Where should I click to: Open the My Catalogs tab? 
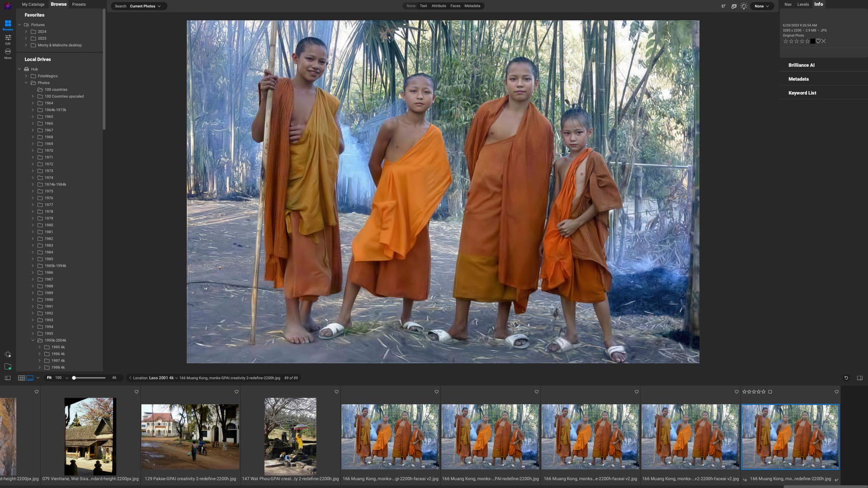pos(33,5)
